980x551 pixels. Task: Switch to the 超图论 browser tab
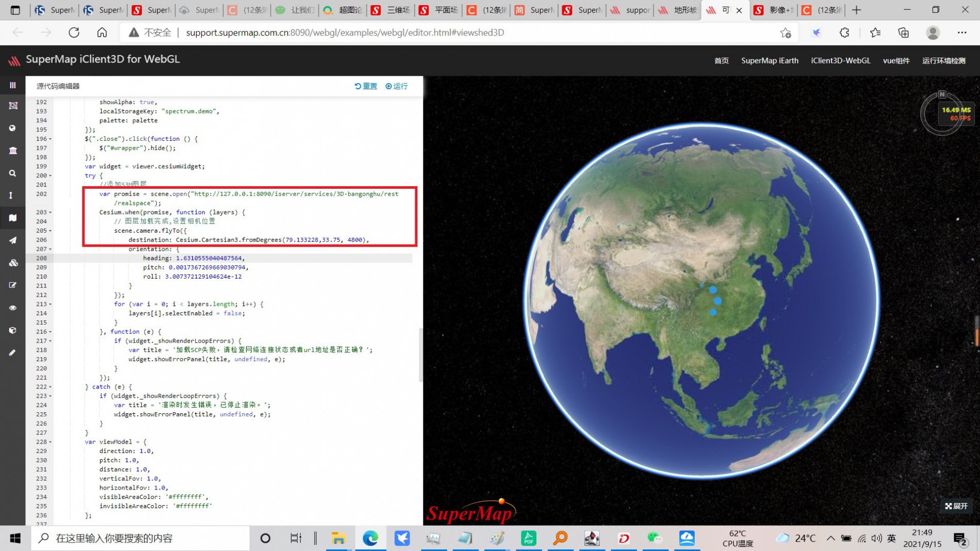pos(342,10)
